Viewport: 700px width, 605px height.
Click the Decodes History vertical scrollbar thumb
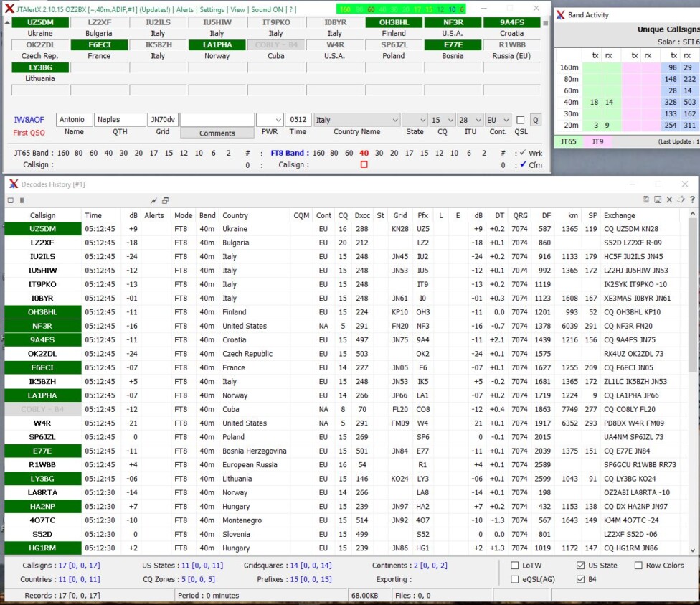692,296
